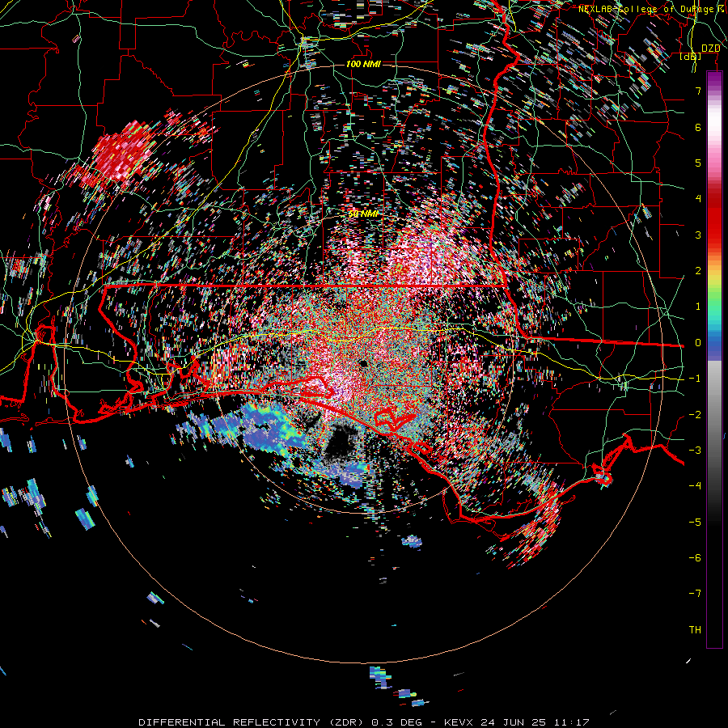728x728 pixels.
Task: Click the 2 value on the color scale
Action: 698,271
